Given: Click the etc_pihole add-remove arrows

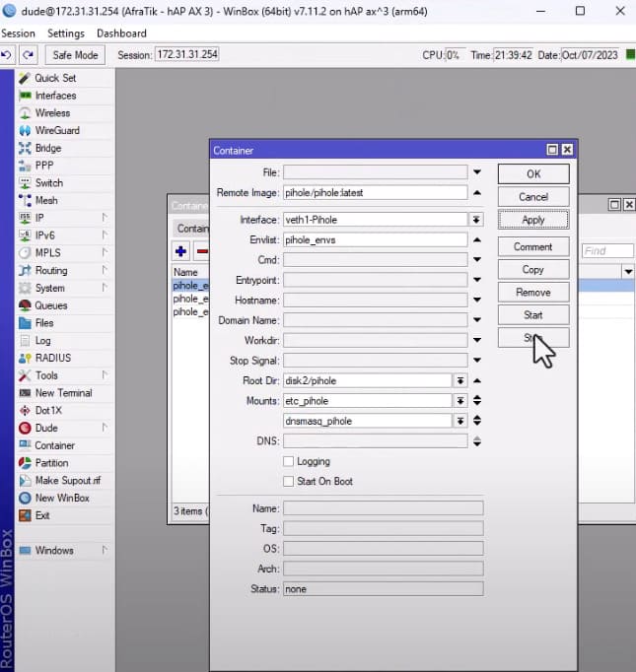Looking at the screenshot, I should tap(477, 401).
